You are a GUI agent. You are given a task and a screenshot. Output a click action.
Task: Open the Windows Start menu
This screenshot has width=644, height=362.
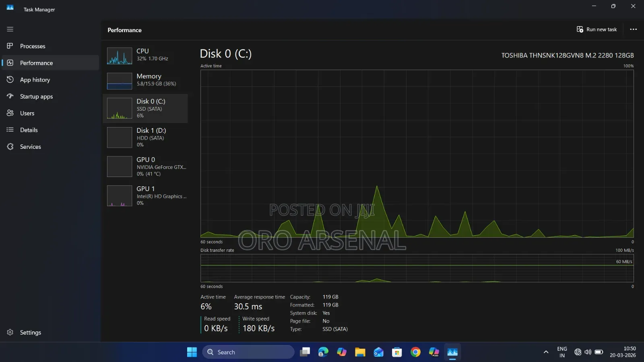192,352
